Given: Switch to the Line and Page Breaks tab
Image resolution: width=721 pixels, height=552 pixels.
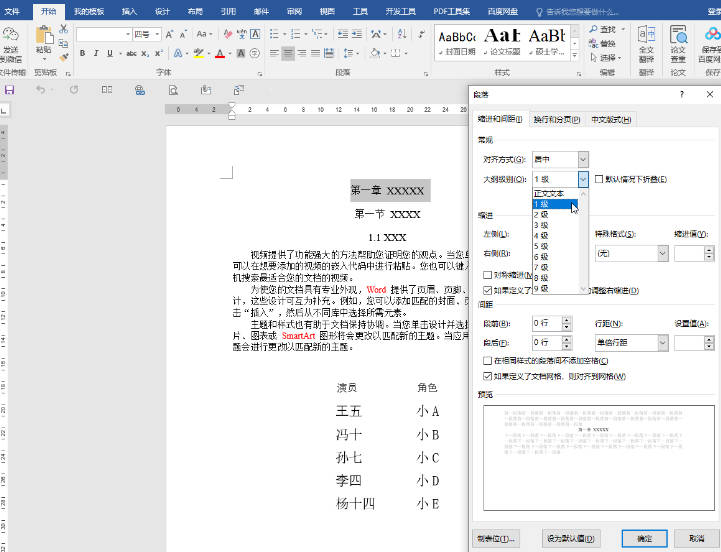Looking at the screenshot, I should 557,120.
